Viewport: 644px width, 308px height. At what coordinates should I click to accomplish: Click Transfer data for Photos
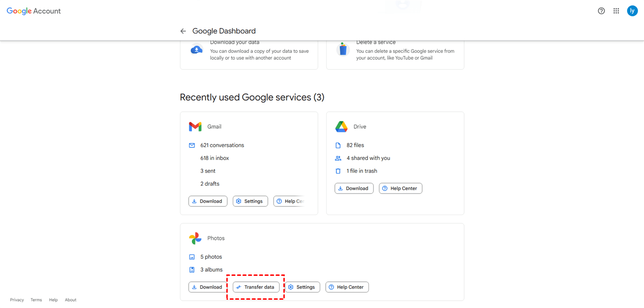(x=256, y=287)
